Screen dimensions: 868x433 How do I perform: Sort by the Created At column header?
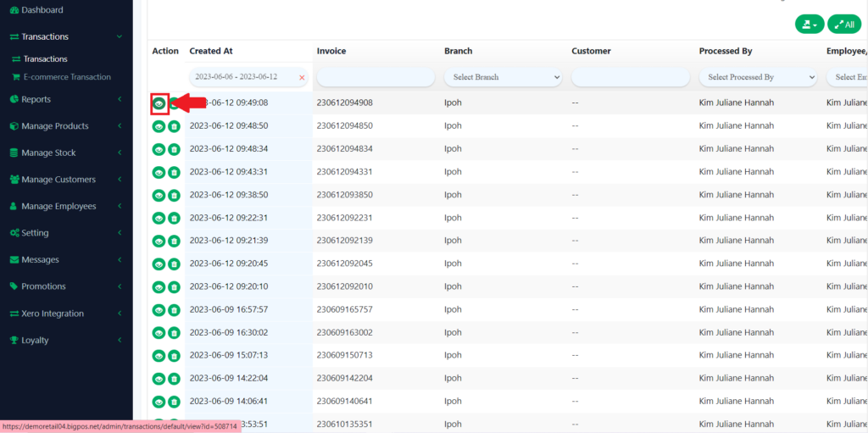pyautogui.click(x=212, y=51)
